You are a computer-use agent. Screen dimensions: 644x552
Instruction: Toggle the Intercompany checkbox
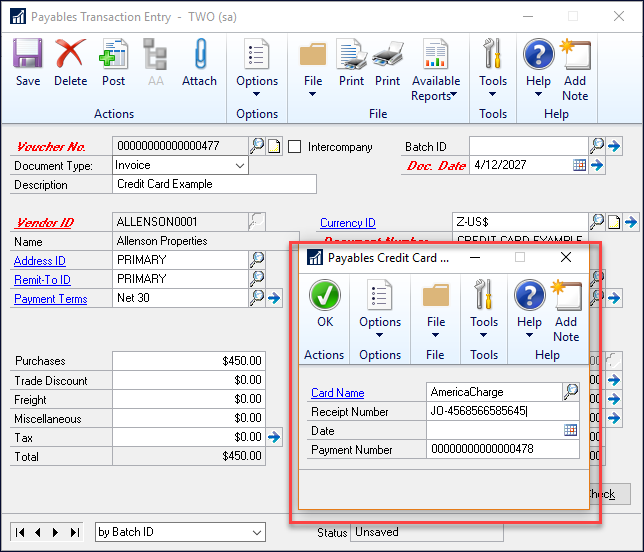pyautogui.click(x=294, y=146)
